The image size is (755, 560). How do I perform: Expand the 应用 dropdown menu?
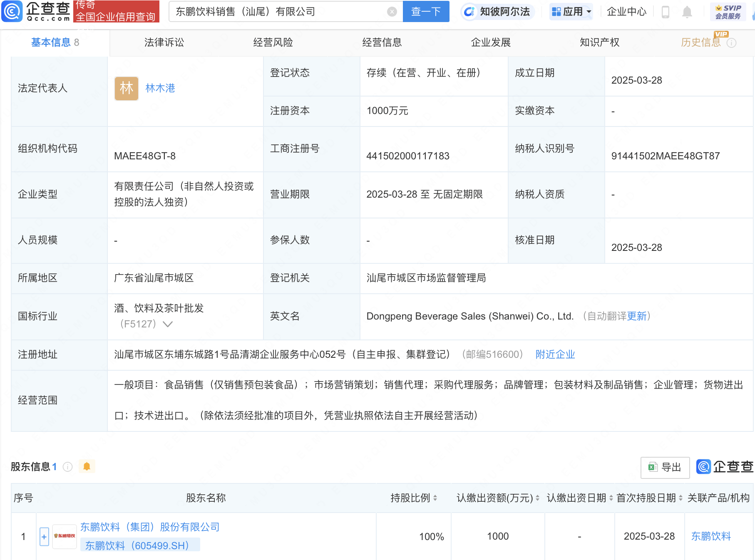(571, 12)
